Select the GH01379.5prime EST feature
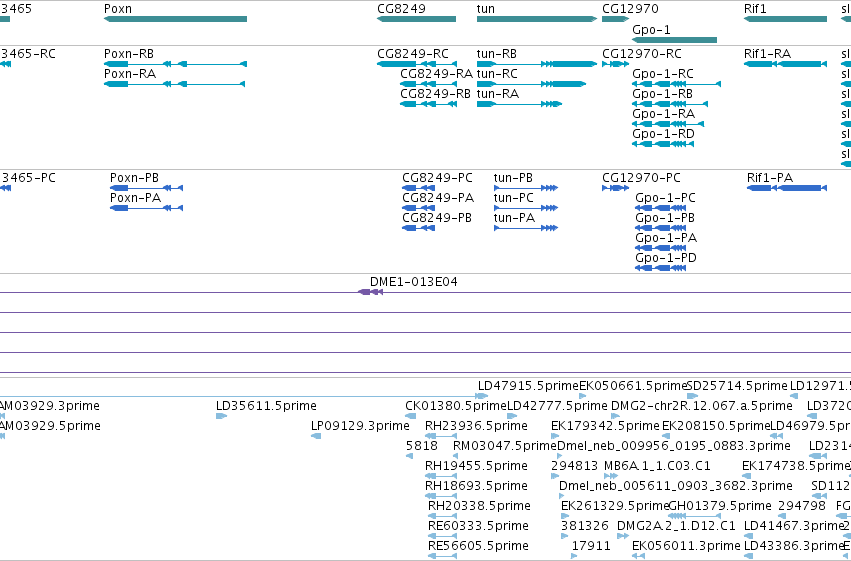 tap(695, 517)
